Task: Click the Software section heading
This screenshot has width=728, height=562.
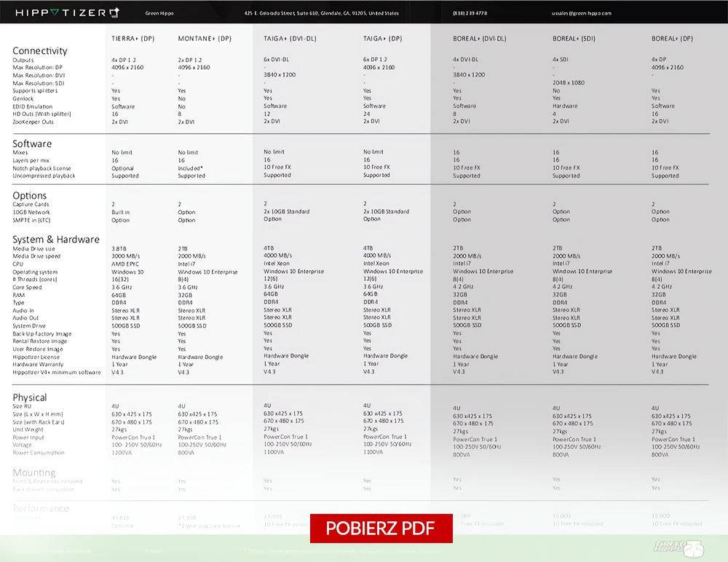Action: coord(32,143)
